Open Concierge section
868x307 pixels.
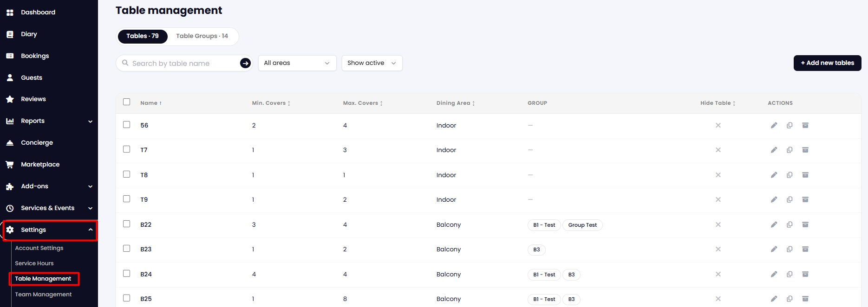click(37, 142)
